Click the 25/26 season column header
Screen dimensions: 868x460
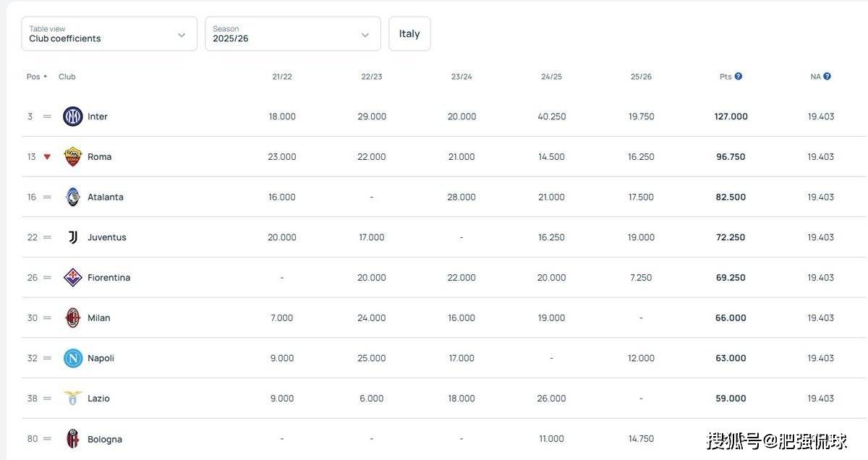(x=641, y=77)
